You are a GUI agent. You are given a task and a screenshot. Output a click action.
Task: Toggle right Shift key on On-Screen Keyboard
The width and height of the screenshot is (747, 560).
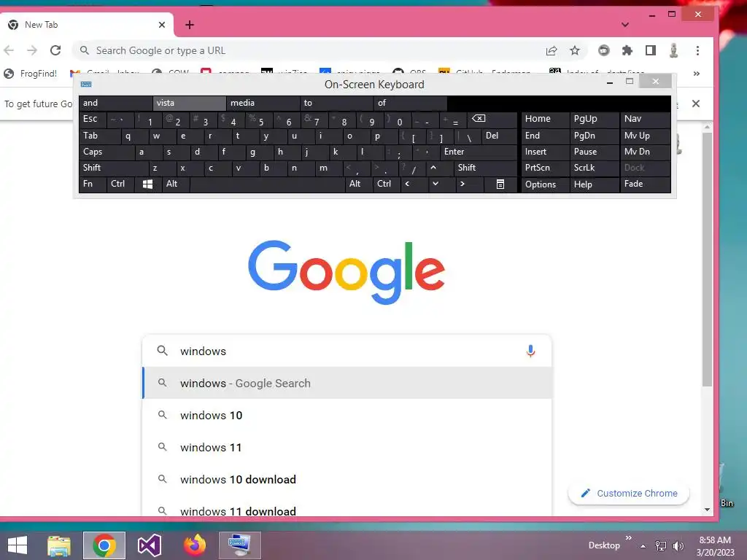pos(485,168)
